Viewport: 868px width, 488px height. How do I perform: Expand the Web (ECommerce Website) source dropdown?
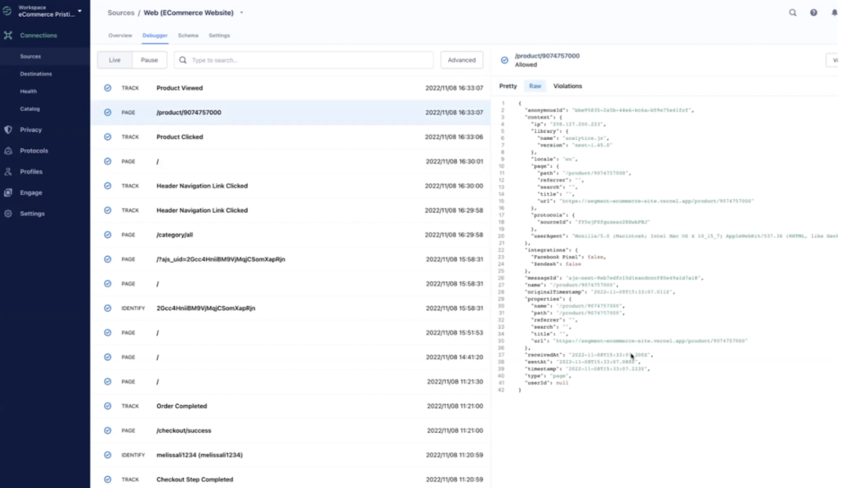point(240,13)
